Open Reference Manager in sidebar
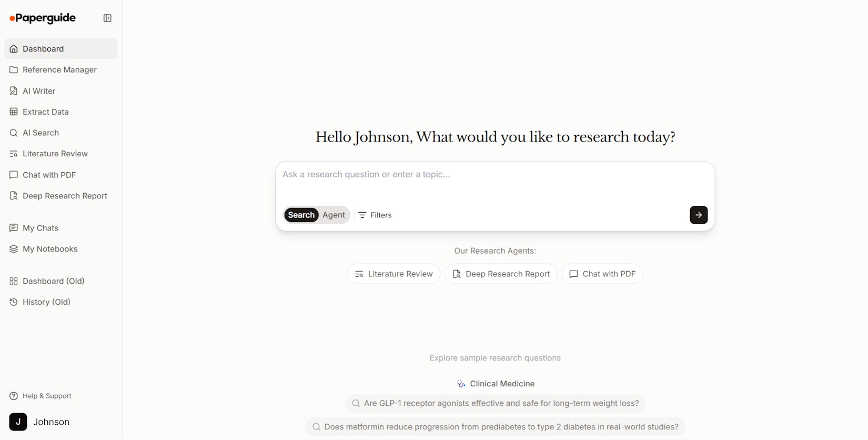The height and width of the screenshot is (440, 868). (59, 70)
